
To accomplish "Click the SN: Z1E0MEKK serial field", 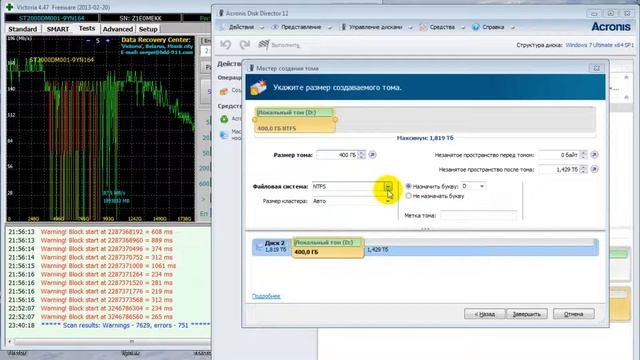I will point(141,18).
